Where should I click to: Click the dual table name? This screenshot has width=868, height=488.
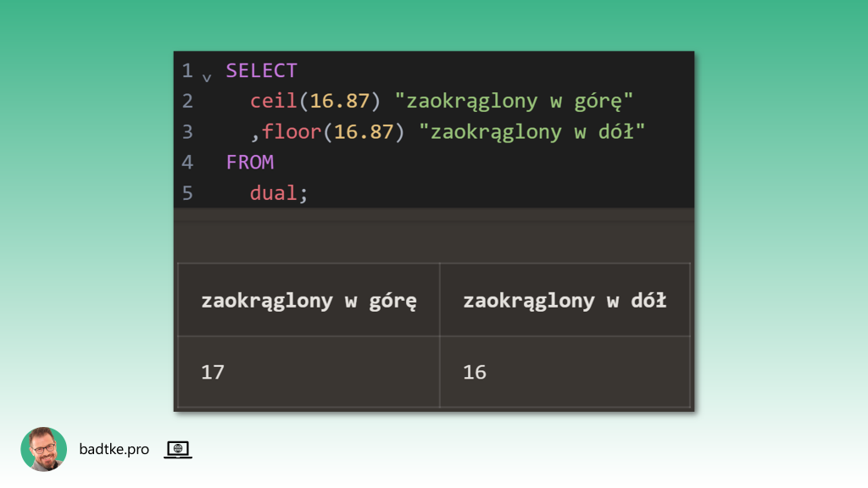click(x=274, y=192)
